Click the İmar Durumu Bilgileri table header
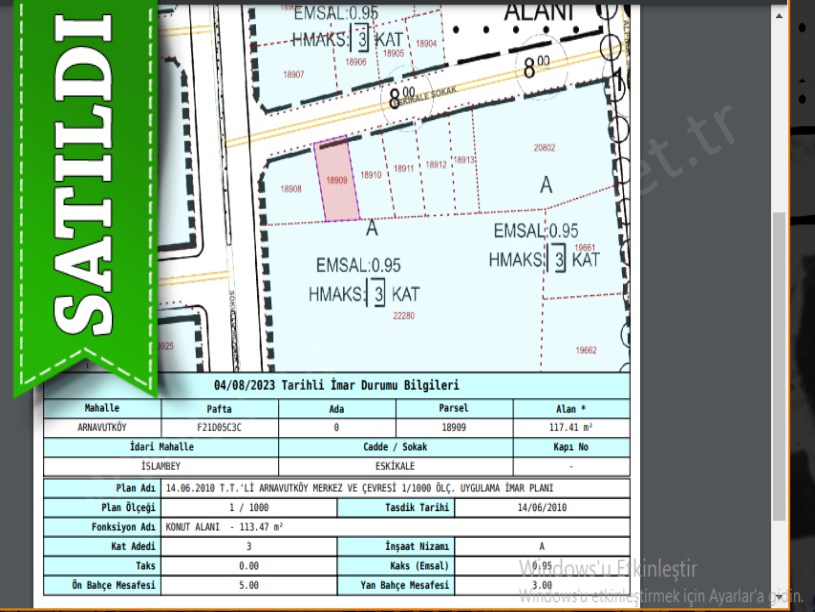 [336, 386]
